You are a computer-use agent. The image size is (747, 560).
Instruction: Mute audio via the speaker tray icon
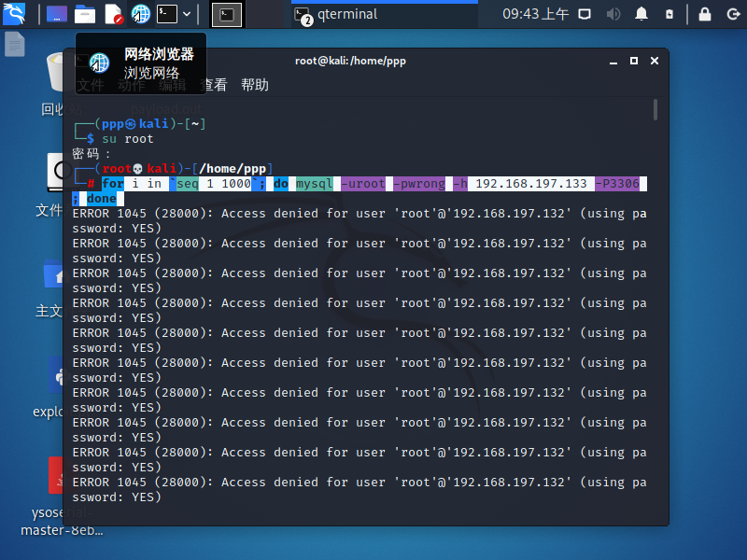(x=613, y=13)
